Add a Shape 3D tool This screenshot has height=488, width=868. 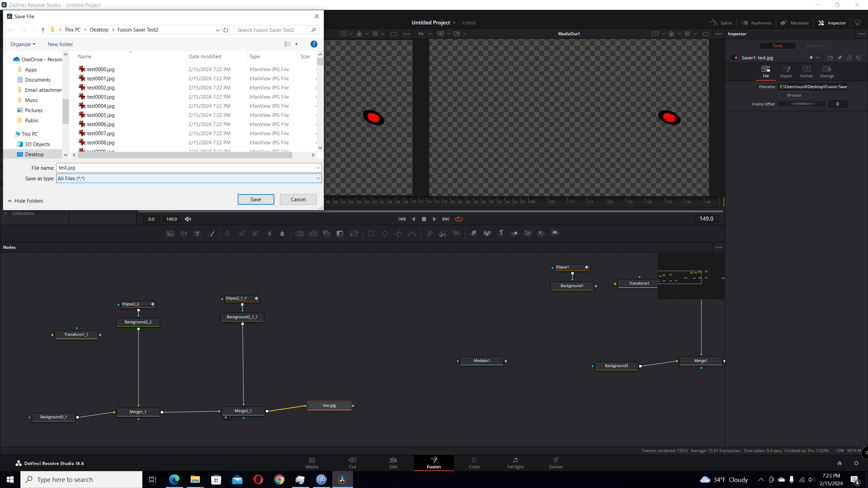point(487,233)
